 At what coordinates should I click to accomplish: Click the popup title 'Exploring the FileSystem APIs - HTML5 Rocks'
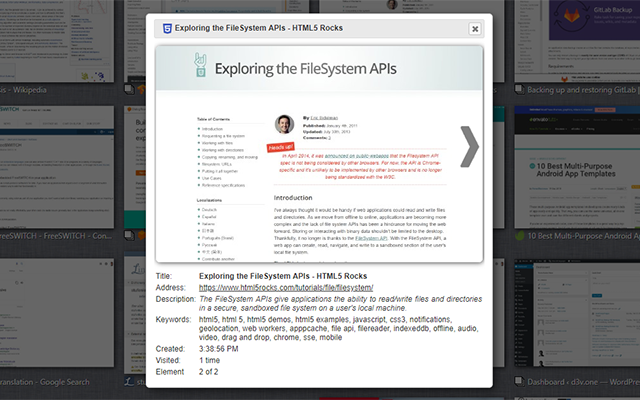[x=259, y=28]
